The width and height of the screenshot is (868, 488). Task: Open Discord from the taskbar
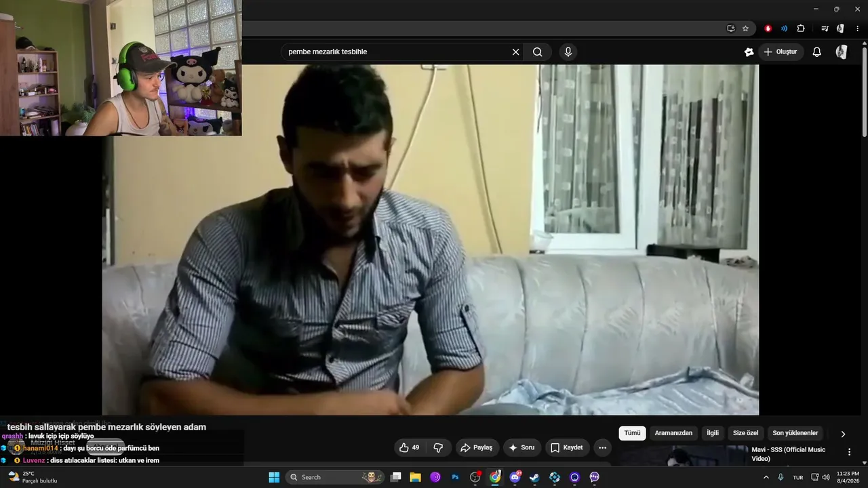515,477
